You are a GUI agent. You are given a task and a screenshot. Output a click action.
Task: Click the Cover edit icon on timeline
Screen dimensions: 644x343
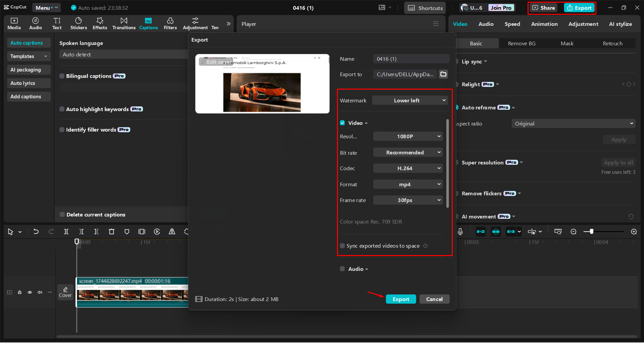pyautogui.click(x=65, y=292)
